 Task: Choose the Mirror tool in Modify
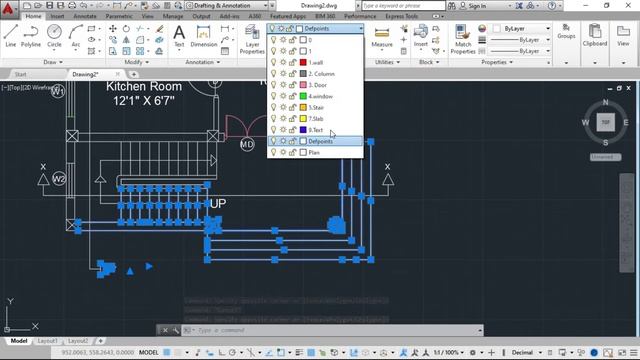click(126, 40)
